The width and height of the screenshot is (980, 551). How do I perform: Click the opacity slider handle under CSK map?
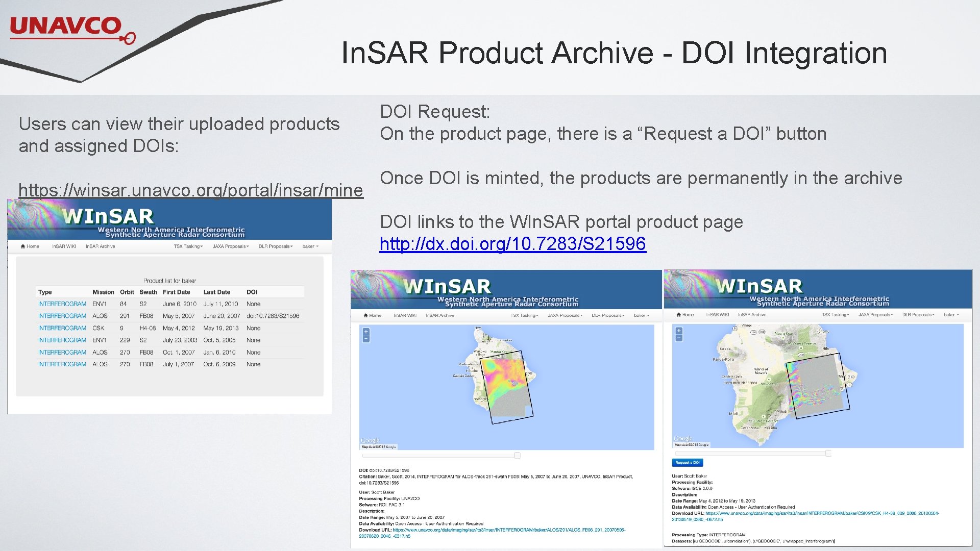click(828, 453)
